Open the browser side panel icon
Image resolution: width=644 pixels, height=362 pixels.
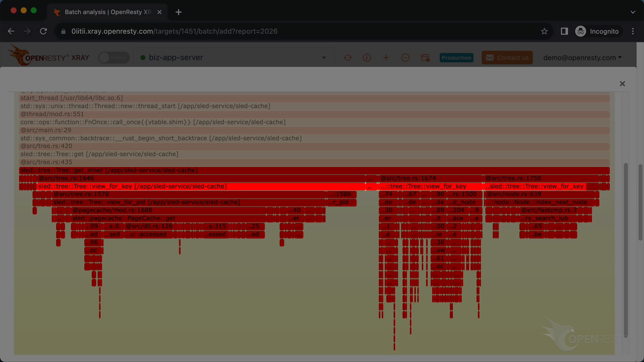(x=564, y=31)
